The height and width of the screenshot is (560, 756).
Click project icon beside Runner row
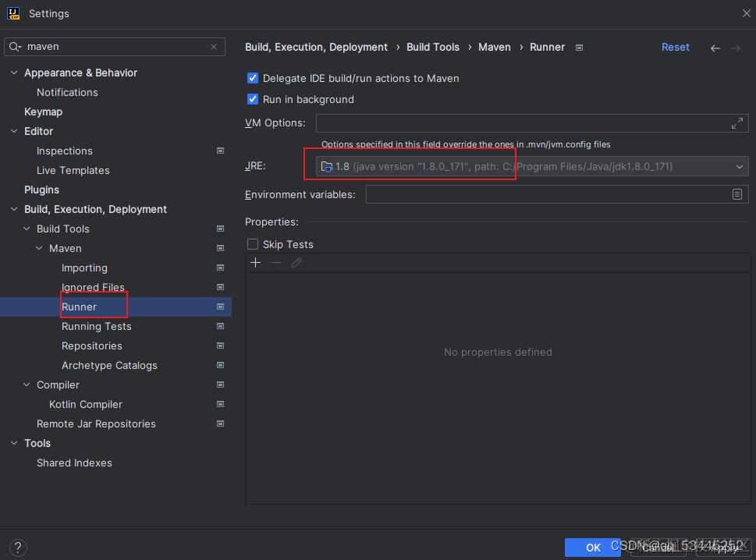pyautogui.click(x=220, y=307)
